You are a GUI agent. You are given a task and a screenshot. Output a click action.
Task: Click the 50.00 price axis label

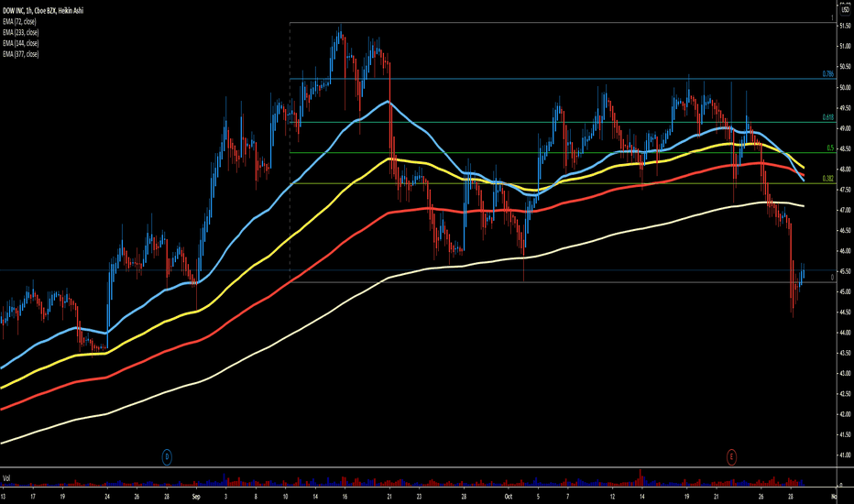click(845, 87)
